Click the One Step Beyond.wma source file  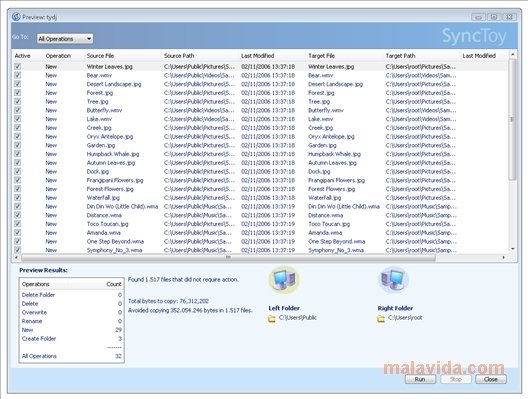tap(115, 241)
